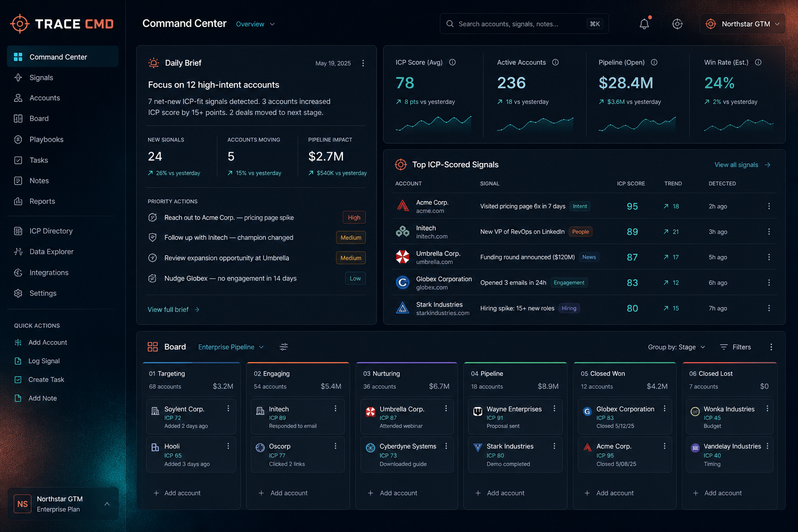Open Data Explorer in sidebar
This screenshot has height=532, width=798.
pos(63,251)
